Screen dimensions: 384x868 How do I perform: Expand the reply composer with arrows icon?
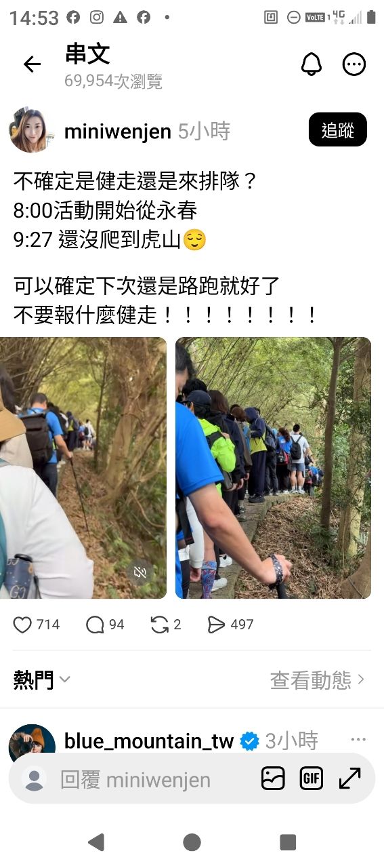(349, 778)
